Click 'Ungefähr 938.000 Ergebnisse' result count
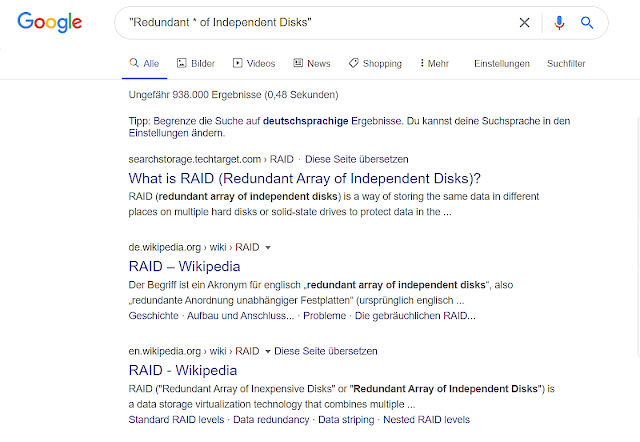The image size is (640, 442). (233, 95)
